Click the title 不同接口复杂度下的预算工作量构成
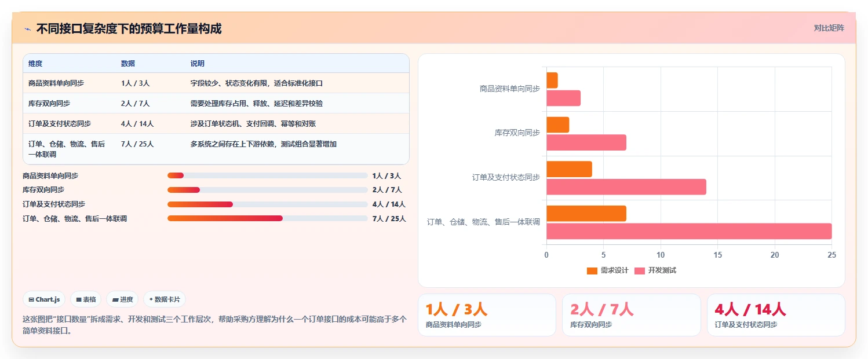Viewport: 868px width, 359px height. (x=129, y=29)
